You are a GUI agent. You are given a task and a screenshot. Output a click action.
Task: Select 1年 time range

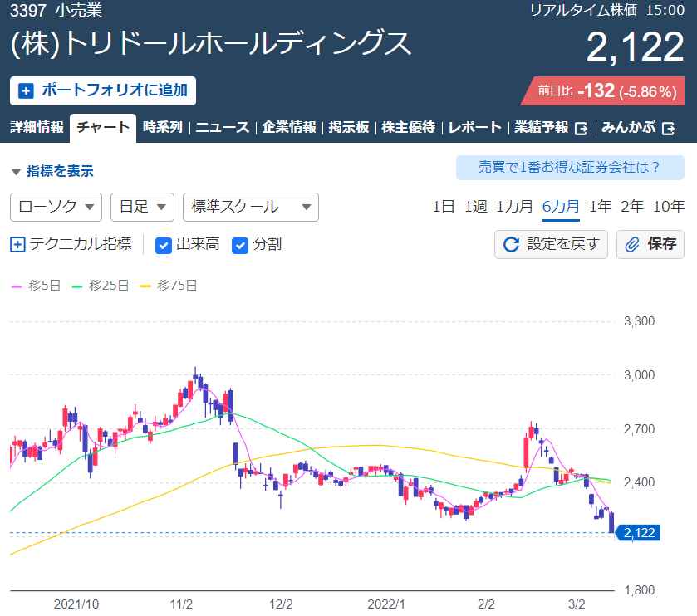(600, 207)
